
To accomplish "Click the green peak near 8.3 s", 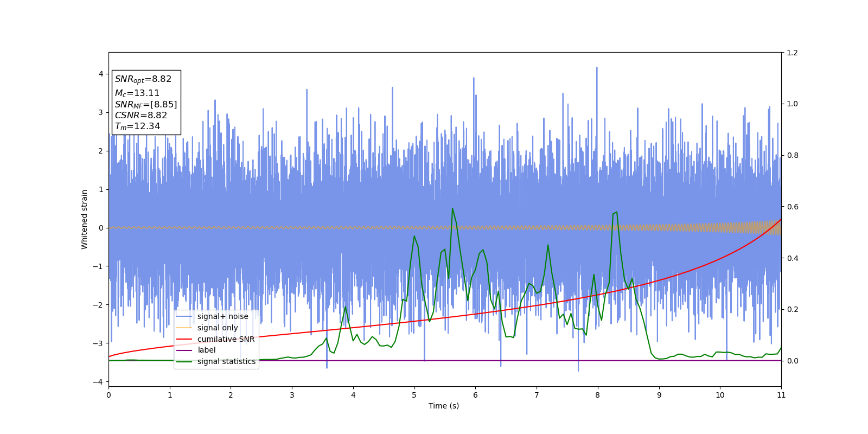I will (616, 212).
